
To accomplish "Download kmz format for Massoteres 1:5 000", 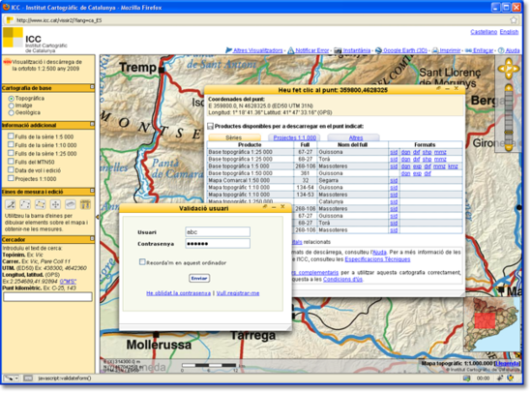I will pyautogui.click(x=453, y=166).
